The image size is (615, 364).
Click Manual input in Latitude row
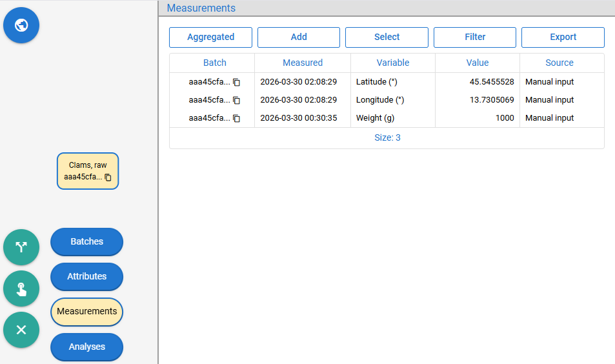pyautogui.click(x=550, y=82)
